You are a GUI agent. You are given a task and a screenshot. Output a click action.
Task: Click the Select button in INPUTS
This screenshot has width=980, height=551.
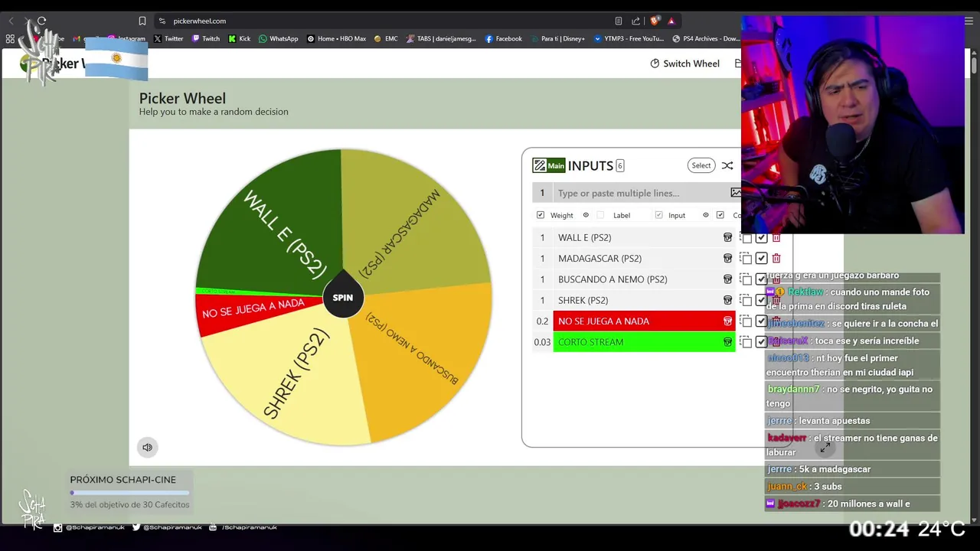(701, 165)
